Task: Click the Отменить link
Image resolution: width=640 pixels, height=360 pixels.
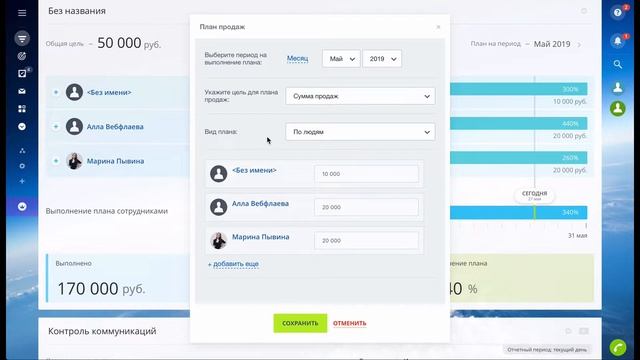Action: 349,323
